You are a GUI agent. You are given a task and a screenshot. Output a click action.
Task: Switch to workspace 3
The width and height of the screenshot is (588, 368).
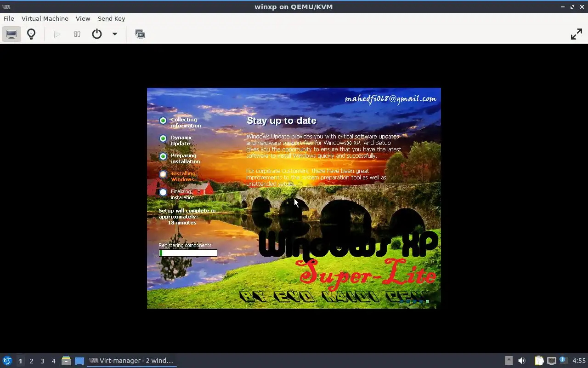click(x=42, y=361)
